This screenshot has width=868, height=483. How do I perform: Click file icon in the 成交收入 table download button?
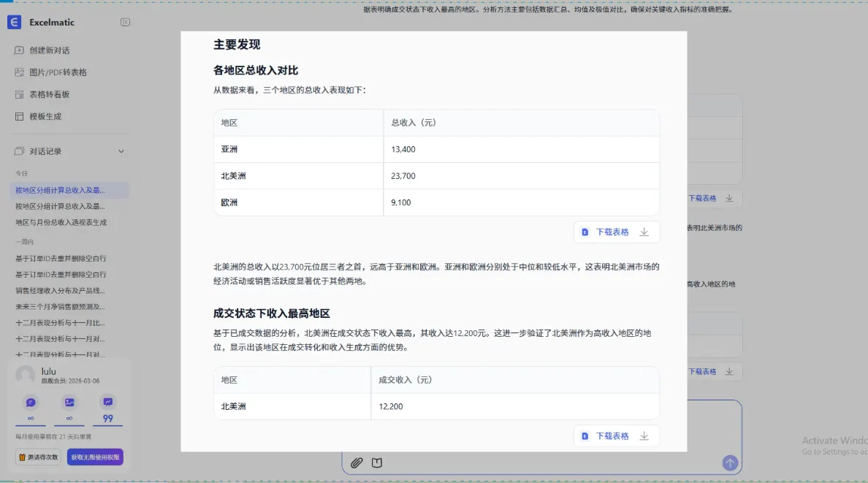tap(585, 436)
